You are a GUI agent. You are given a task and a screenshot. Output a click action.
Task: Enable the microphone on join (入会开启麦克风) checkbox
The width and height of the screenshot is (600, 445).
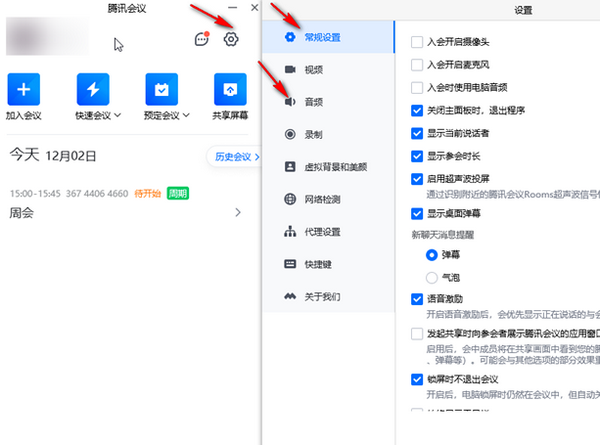[x=417, y=64]
